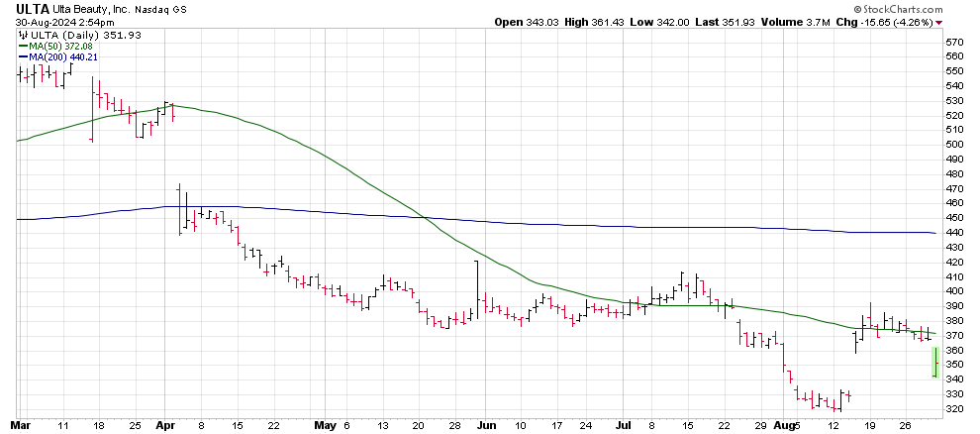
Task: Click the Aug label on the date axis
Action: (x=785, y=425)
